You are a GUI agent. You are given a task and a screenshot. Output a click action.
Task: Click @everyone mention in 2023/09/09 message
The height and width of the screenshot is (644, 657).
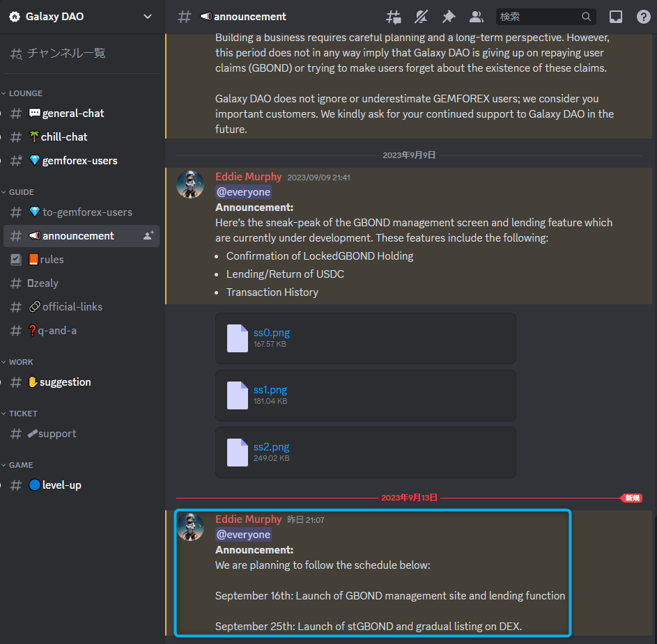point(243,192)
